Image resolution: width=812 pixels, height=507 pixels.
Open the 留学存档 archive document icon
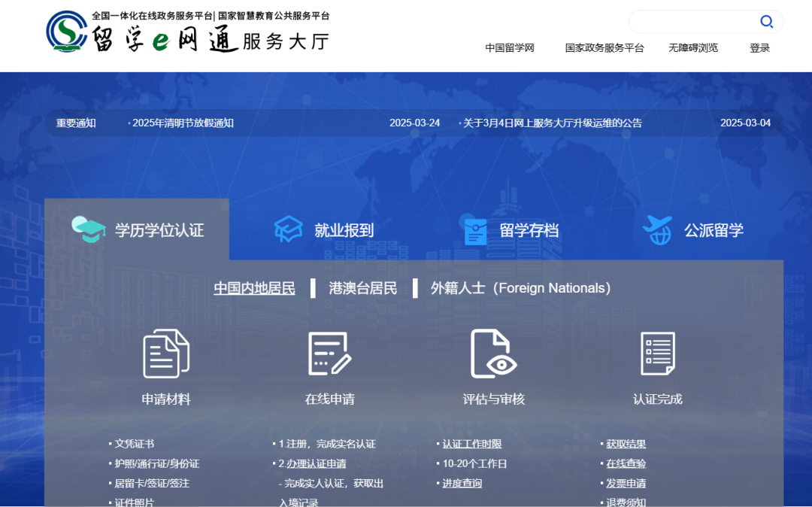(x=474, y=229)
